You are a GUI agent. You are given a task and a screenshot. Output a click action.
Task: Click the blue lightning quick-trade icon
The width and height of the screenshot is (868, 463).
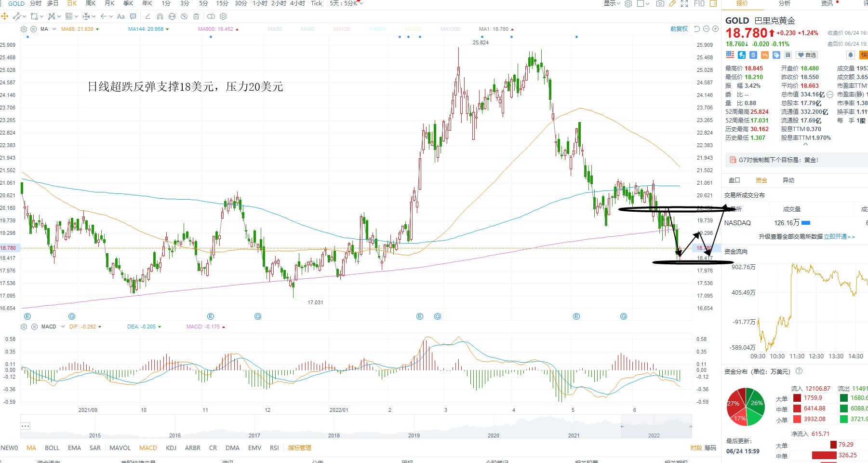pyautogui.click(x=742, y=55)
